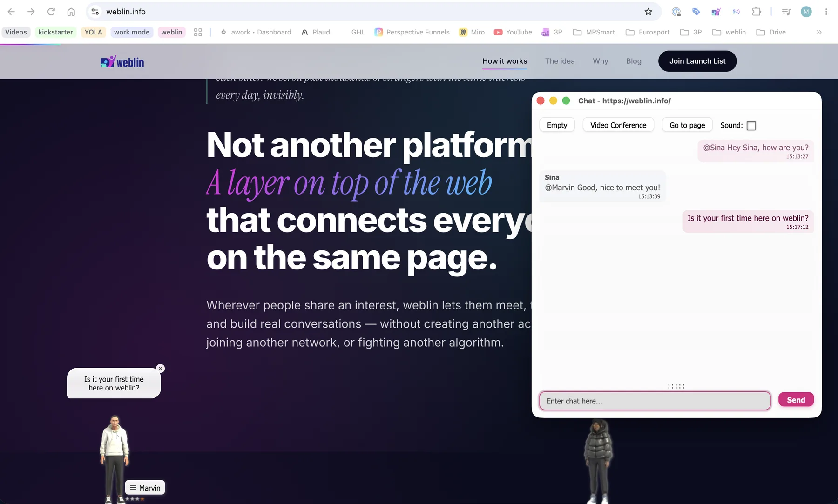Open the Extensions puzzle piece menu
Screen dimensions: 838x504
(x=757, y=12)
